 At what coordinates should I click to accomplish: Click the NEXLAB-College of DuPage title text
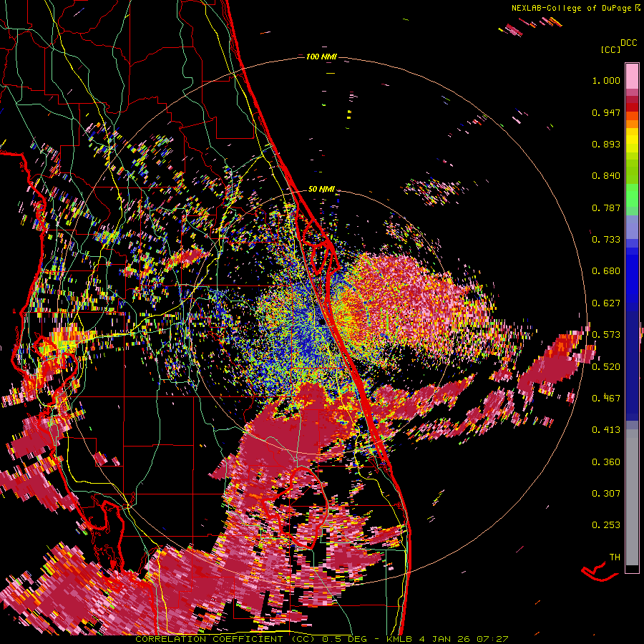coord(571,8)
